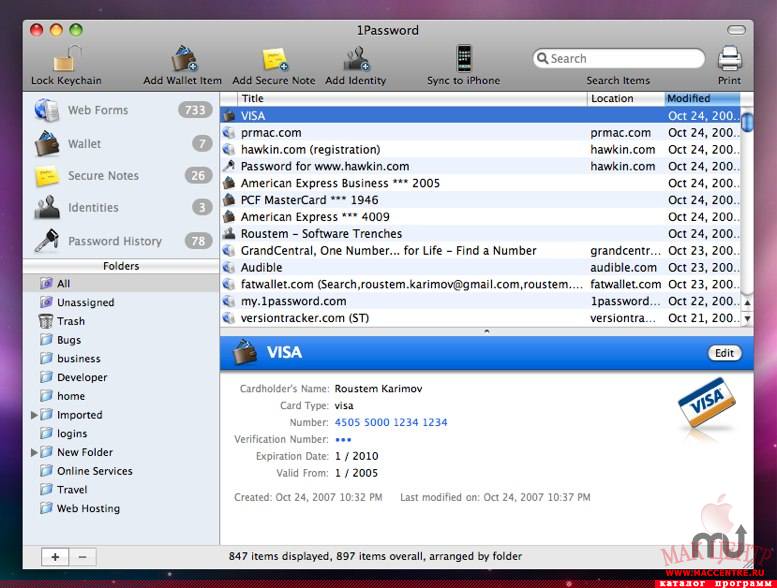Select the Web Hosting folder
Viewport: 777px width, 588px height.
[x=121, y=509]
